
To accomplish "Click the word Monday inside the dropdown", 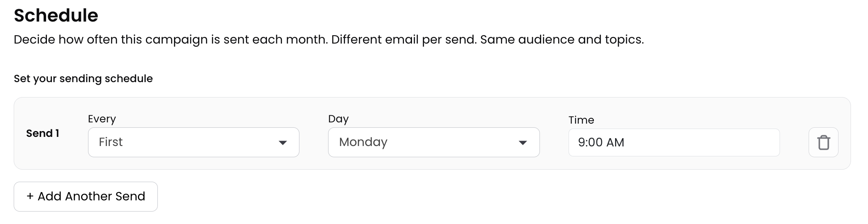I will 363,142.
